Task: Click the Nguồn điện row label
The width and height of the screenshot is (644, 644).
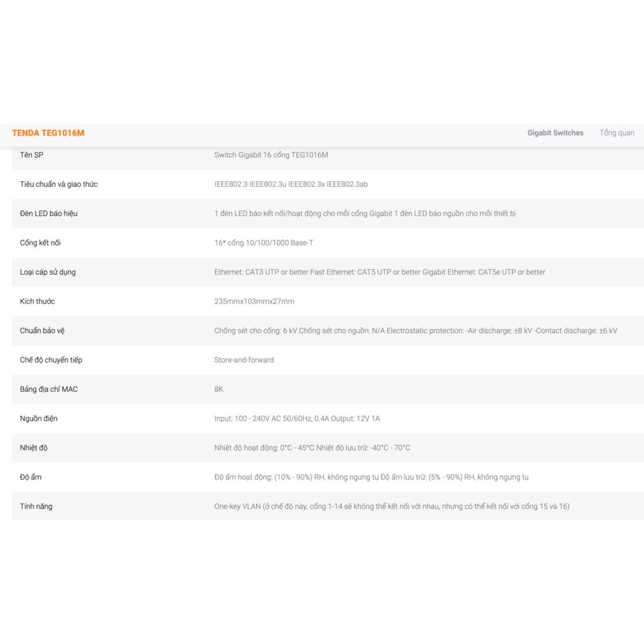Action: tap(38, 418)
